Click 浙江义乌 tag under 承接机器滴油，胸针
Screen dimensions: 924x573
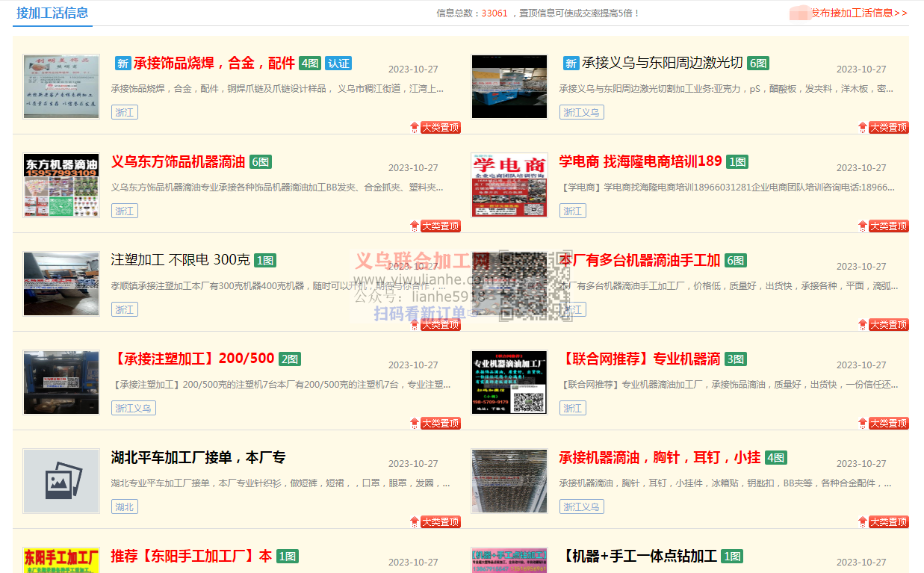click(x=582, y=507)
